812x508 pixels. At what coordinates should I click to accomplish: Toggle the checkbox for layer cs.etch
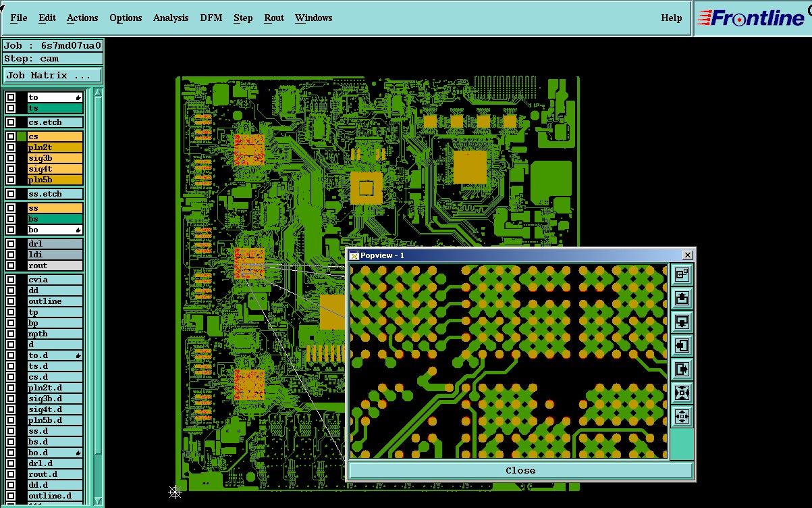pos(11,122)
